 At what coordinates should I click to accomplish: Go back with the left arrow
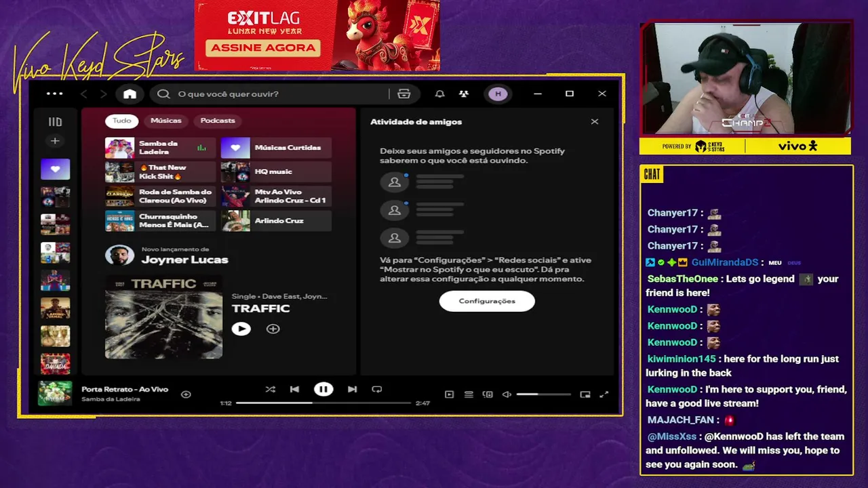tap(84, 94)
